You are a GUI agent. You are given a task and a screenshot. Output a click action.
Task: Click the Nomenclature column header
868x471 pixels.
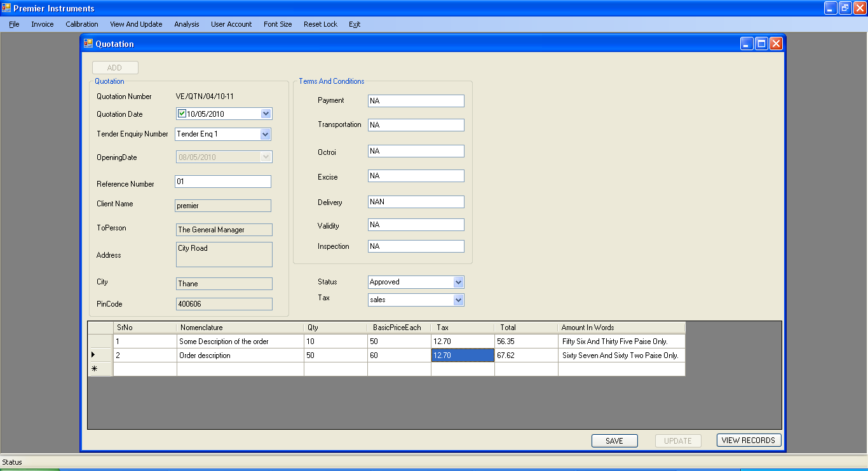coord(240,328)
